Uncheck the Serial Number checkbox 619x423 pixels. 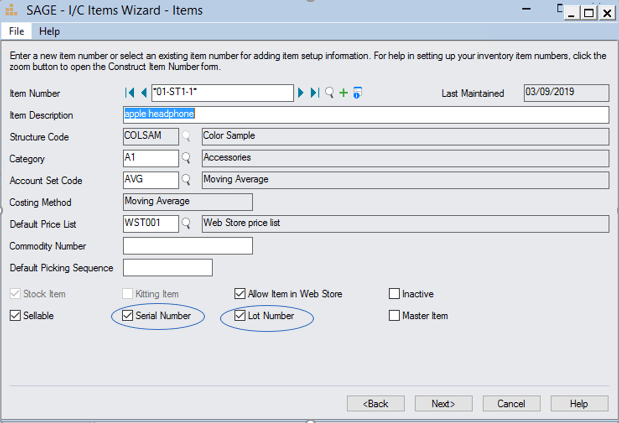(127, 315)
